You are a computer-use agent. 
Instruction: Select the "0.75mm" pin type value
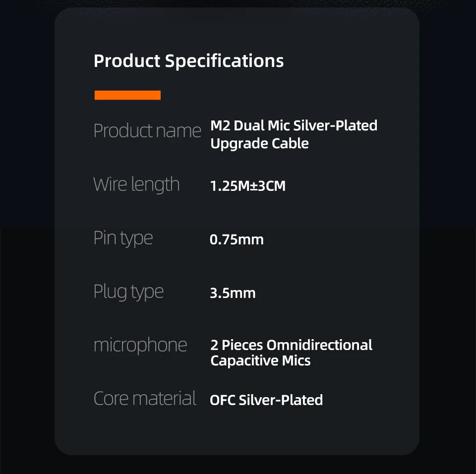point(237,240)
